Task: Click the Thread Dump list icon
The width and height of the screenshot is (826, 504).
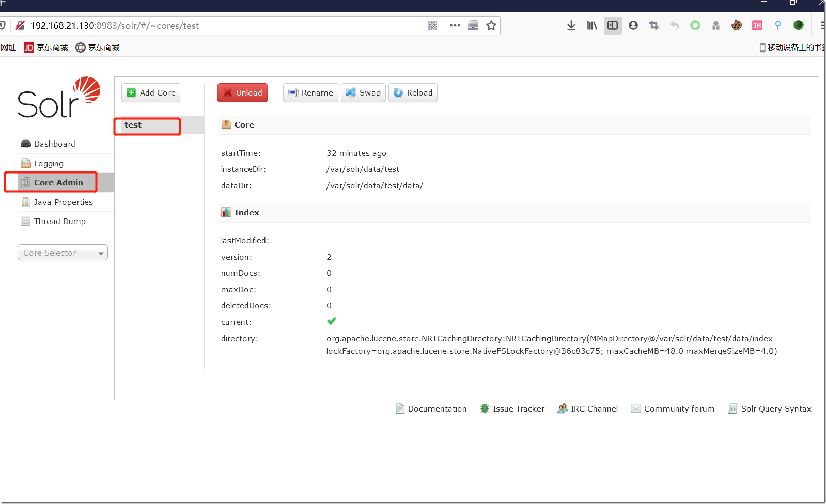Action: point(26,221)
